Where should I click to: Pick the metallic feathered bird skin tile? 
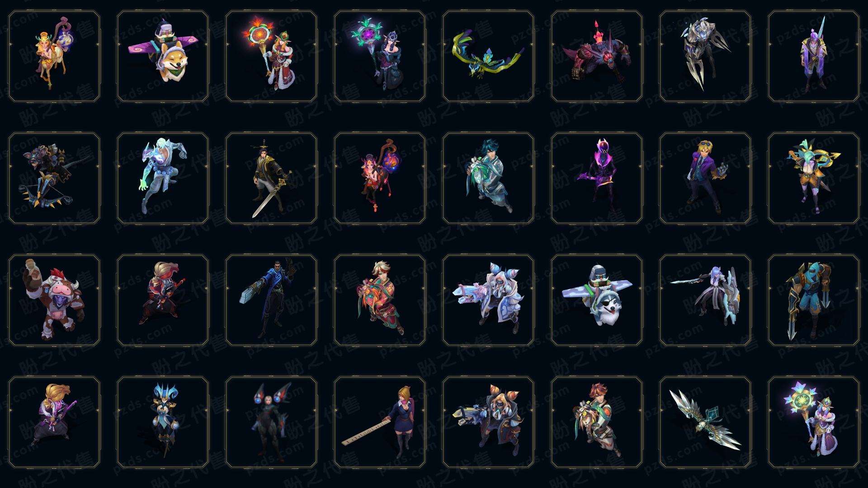click(705, 422)
